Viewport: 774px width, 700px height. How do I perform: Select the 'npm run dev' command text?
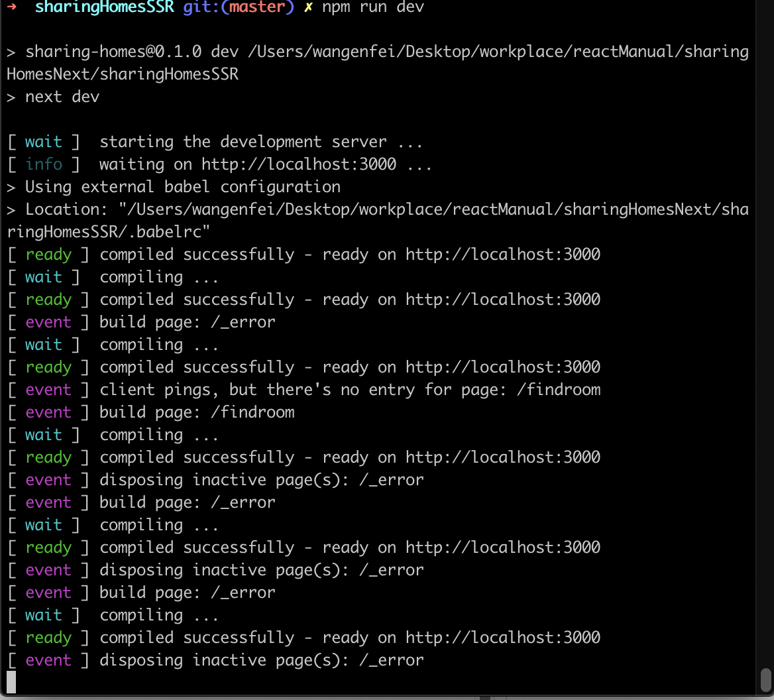372,7
